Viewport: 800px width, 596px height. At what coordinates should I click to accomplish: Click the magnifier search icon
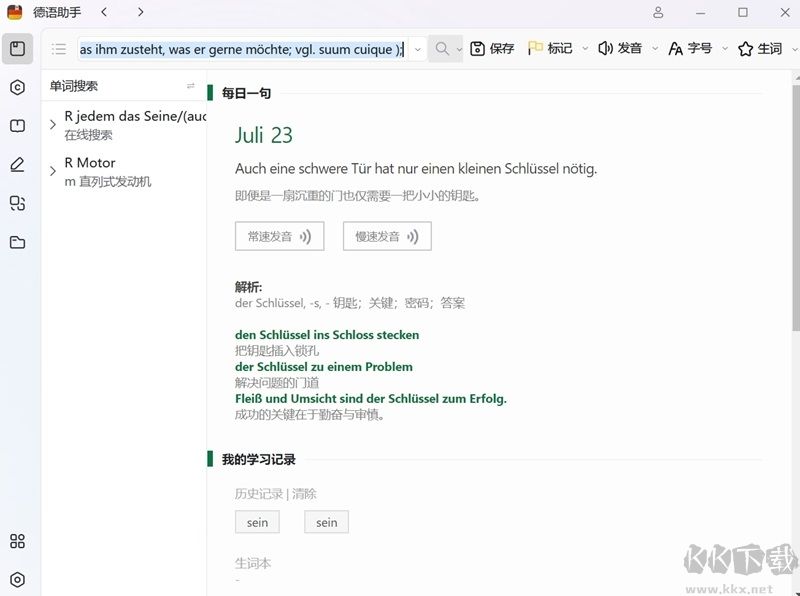tap(440, 49)
